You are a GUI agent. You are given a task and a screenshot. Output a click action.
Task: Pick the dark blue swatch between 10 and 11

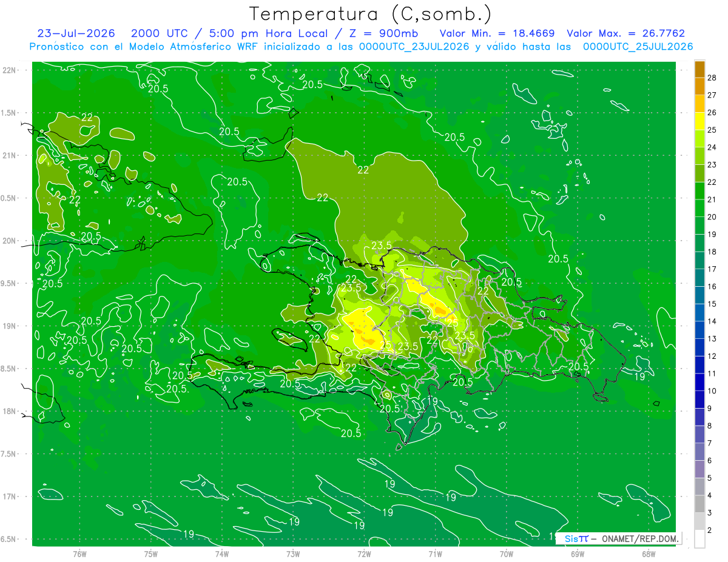click(x=699, y=382)
